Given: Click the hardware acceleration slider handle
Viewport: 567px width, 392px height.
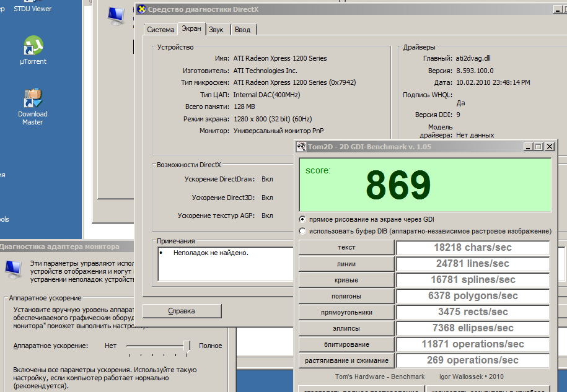Looking at the screenshot, I should [x=187, y=346].
